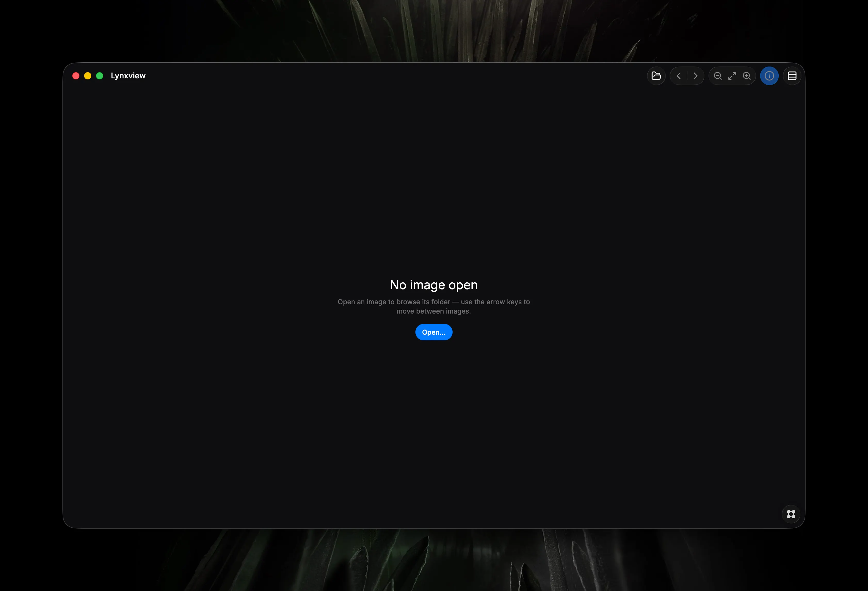Viewport: 868px width, 591px height.
Task: Toggle the filmstrip panel icon
Action: coord(792,76)
